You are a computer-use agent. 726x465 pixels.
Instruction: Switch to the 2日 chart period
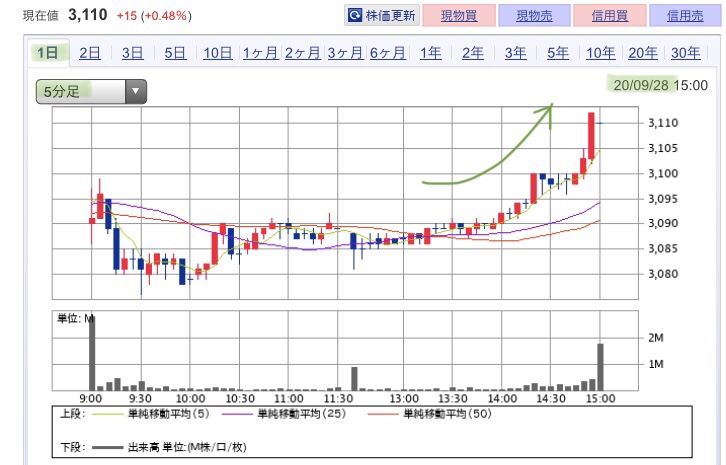[x=90, y=53]
